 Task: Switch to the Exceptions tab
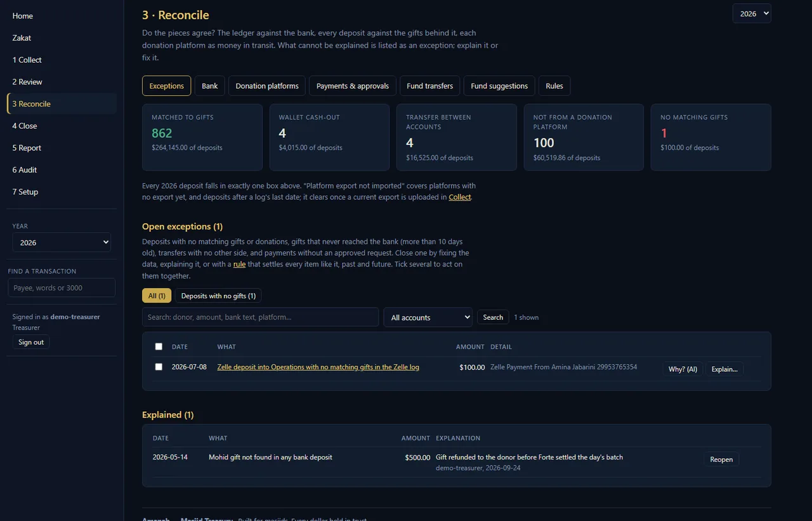pyautogui.click(x=166, y=86)
